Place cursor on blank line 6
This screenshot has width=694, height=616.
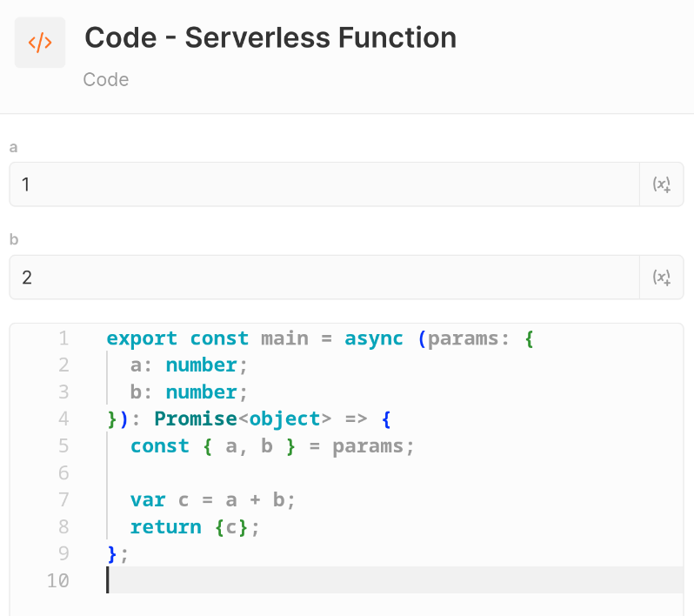348,473
